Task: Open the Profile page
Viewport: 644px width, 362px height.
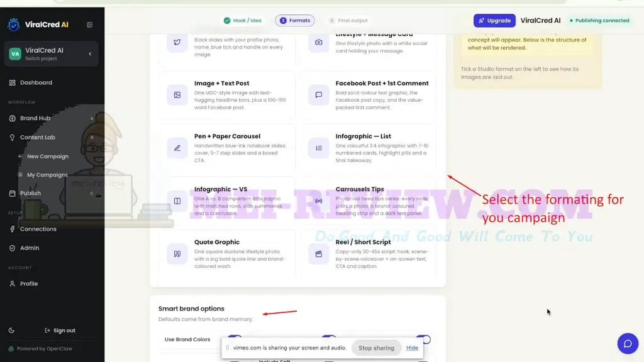Action: click(x=29, y=283)
